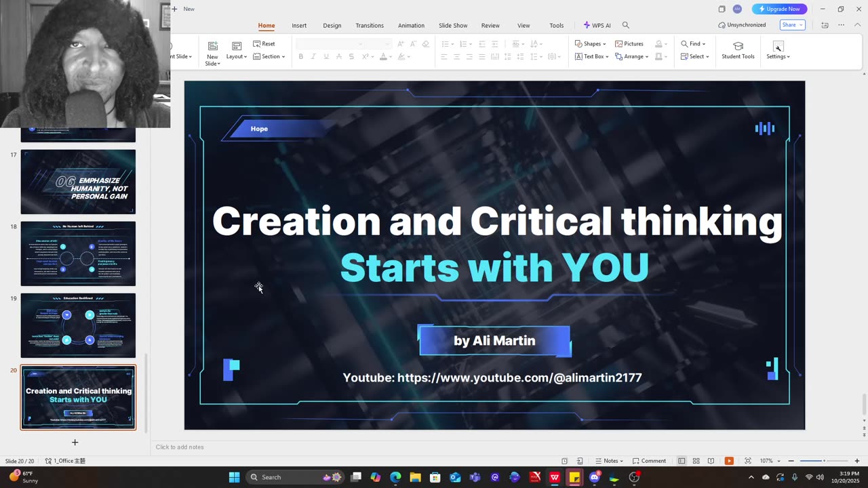Viewport: 868px width, 488px height.
Task: Expand the Text Box dropdown
Action: click(591, 56)
